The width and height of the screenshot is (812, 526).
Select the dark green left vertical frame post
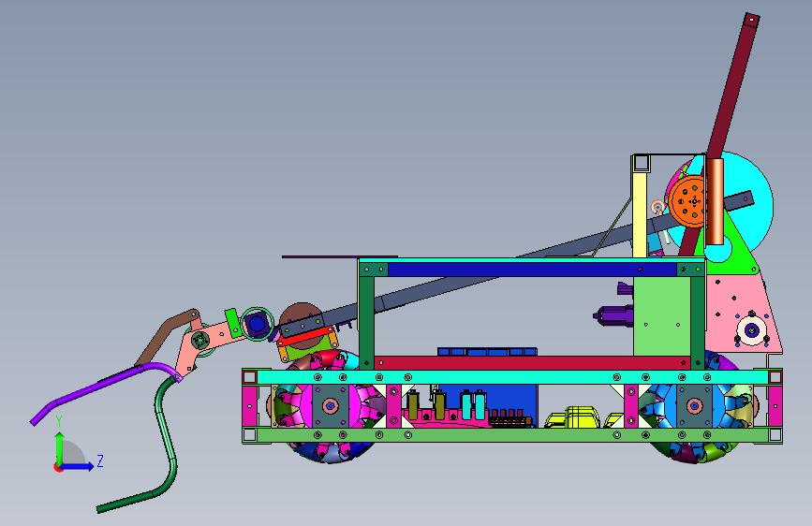tap(366, 315)
